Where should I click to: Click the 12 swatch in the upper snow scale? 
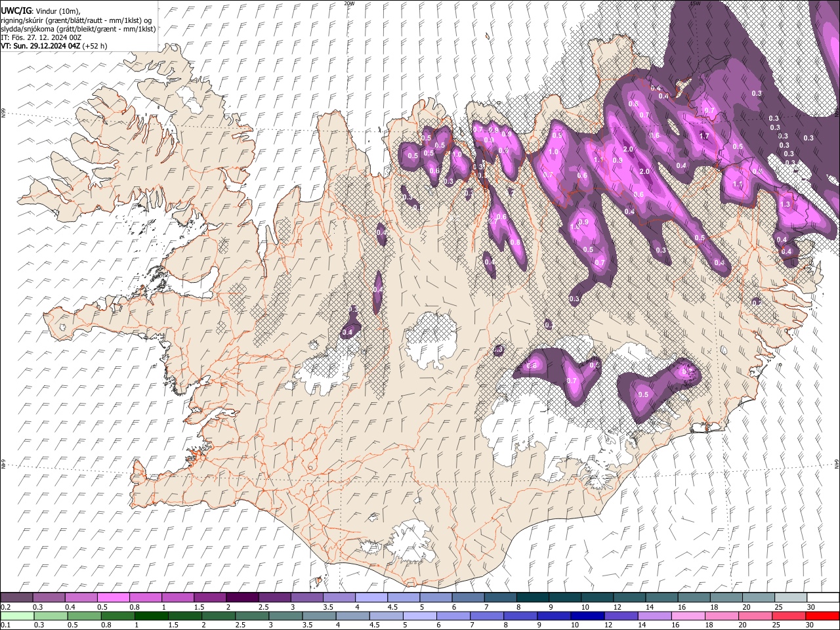coord(629,598)
